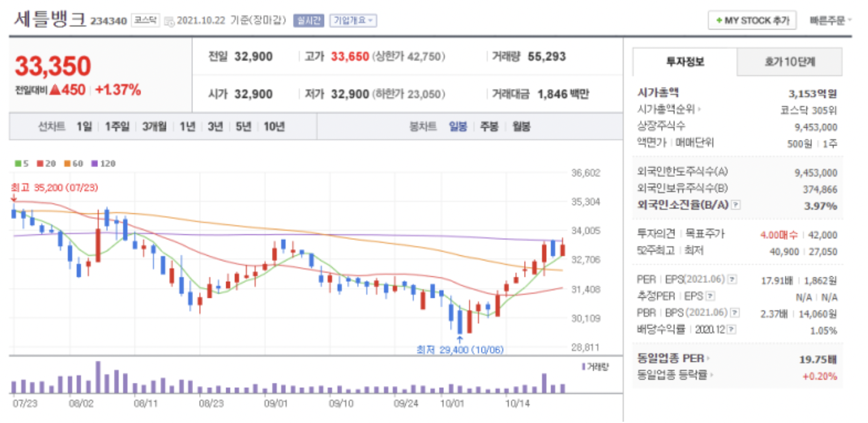
Task: Click the 거래량 volume legend
Action: pos(594,366)
